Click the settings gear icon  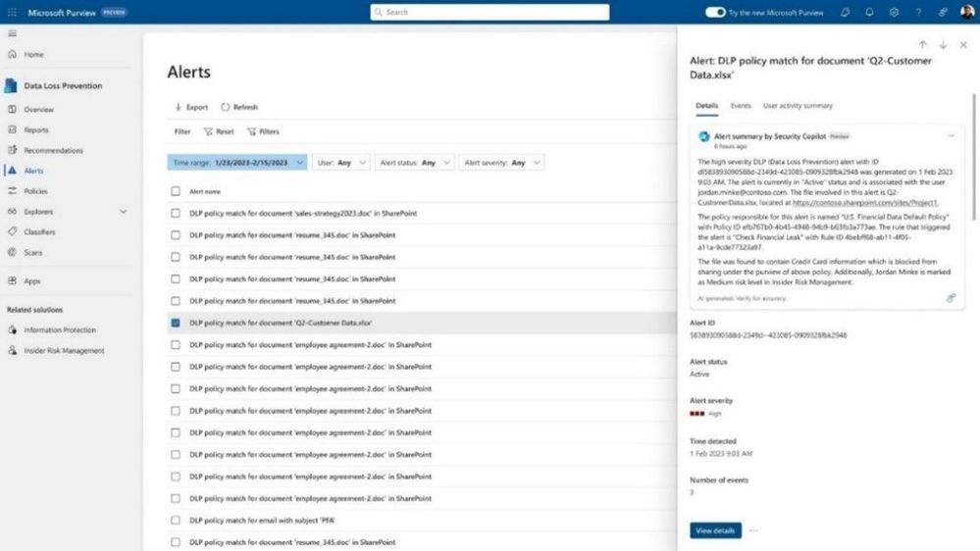(894, 12)
